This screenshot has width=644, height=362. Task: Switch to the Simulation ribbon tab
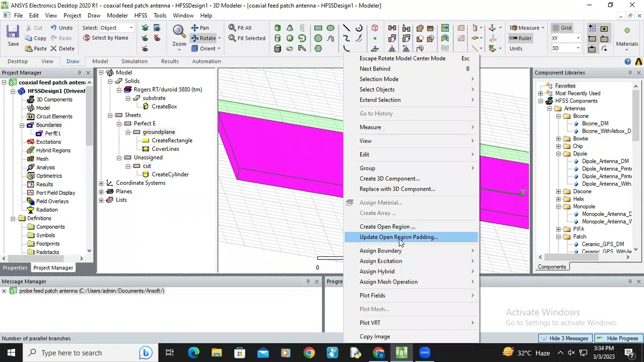pos(134,61)
